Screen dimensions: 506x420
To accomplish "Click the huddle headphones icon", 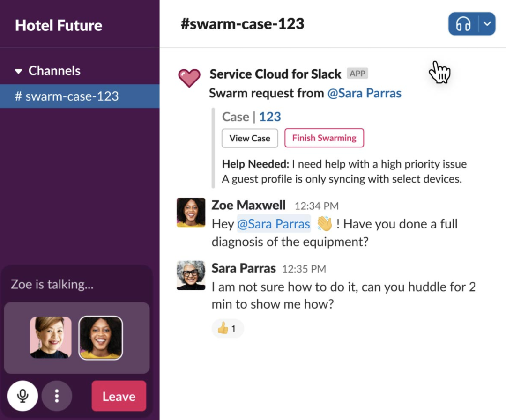I will coord(463,24).
